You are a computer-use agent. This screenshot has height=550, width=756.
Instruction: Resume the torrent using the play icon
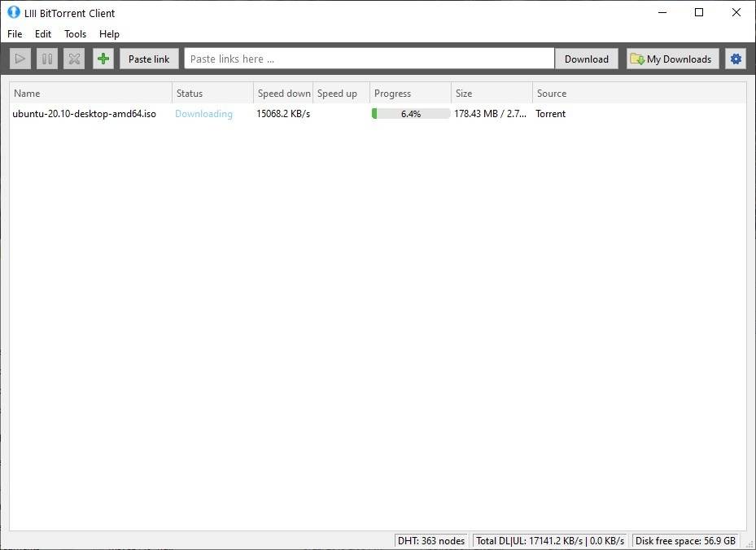coord(20,58)
